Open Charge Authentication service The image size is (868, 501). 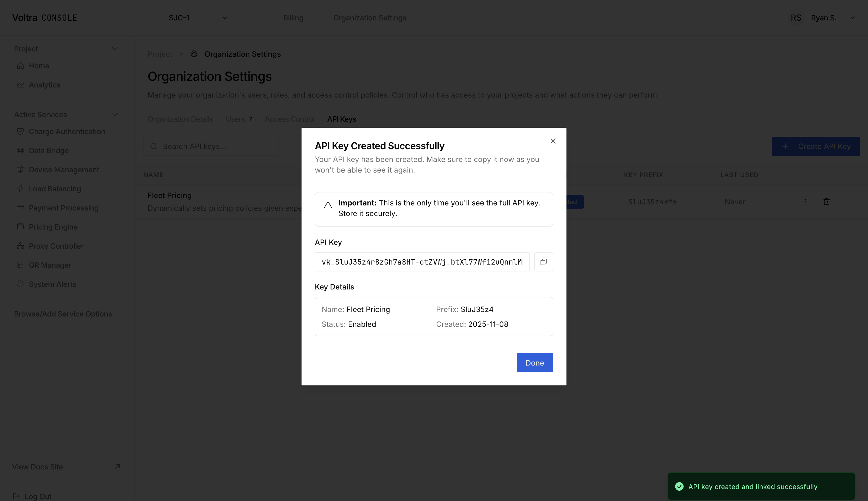click(x=67, y=131)
